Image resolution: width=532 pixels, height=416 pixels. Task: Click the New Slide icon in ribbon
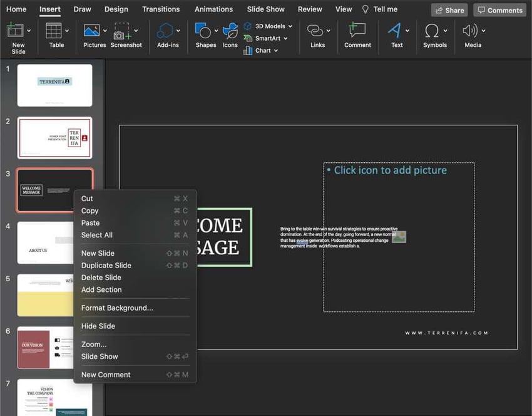tap(16, 31)
